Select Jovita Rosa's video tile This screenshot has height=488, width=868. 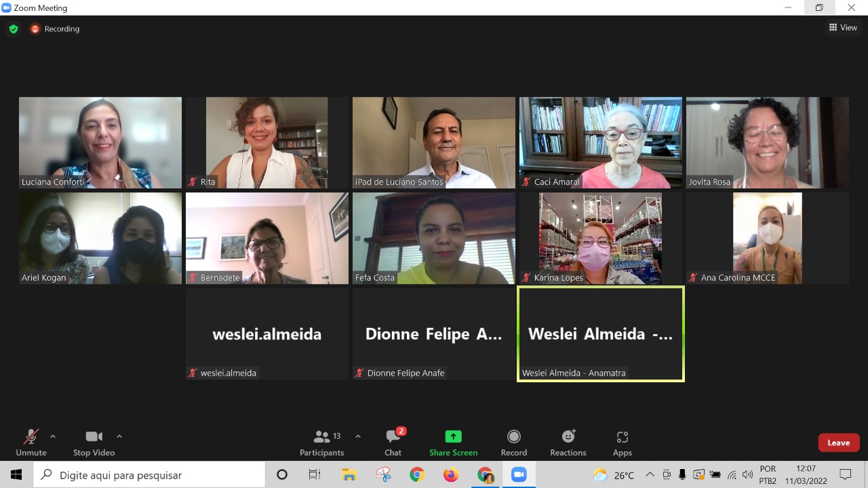pos(768,142)
